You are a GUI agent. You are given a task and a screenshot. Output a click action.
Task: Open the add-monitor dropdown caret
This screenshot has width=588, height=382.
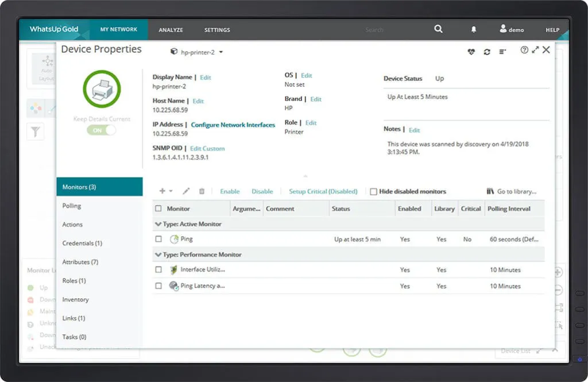coord(171,191)
